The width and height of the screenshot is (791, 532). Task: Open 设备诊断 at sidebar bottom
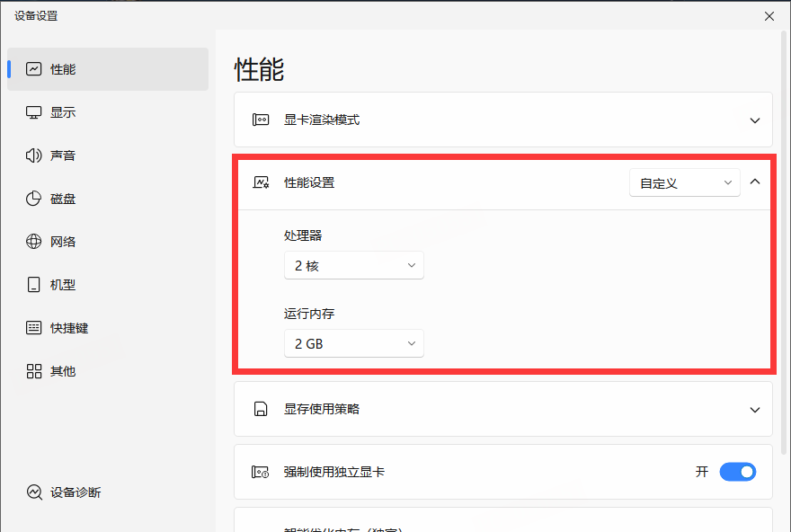[76, 492]
